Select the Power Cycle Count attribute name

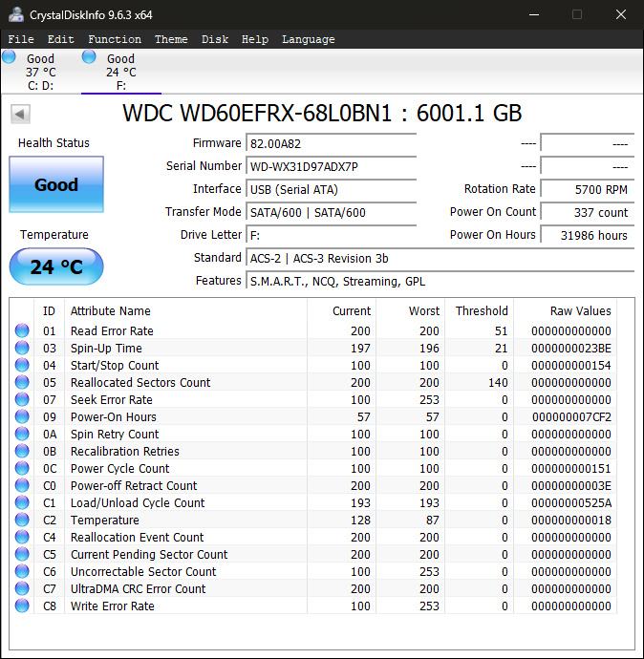(x=119, y=469)
